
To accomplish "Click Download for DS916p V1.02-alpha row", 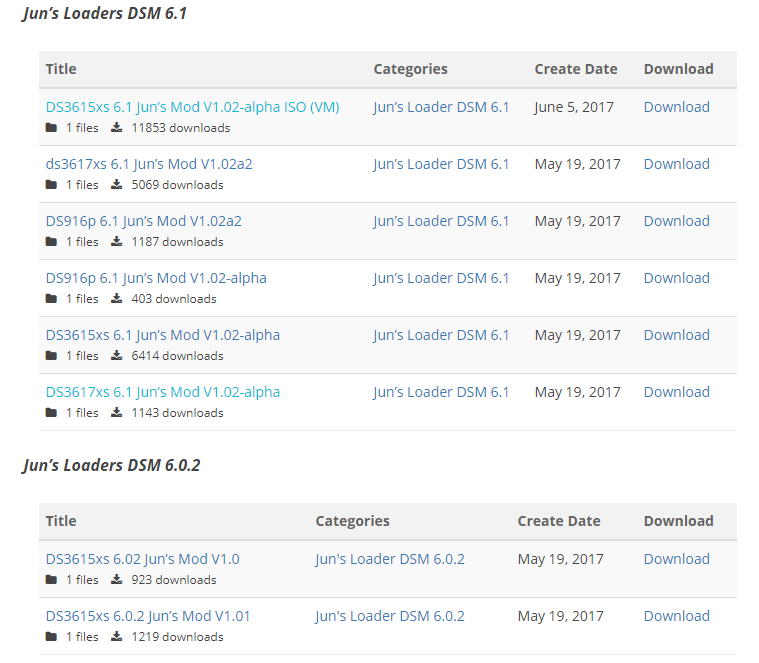I will pos(677,278).
